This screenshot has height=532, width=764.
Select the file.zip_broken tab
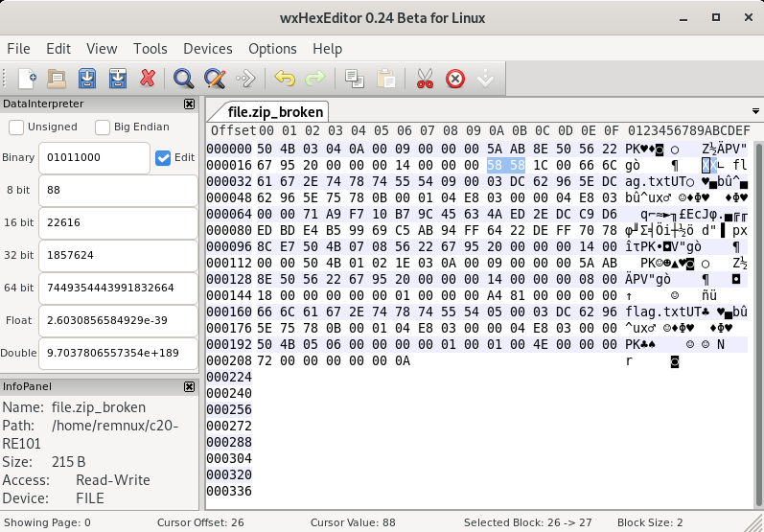(275, 111)
